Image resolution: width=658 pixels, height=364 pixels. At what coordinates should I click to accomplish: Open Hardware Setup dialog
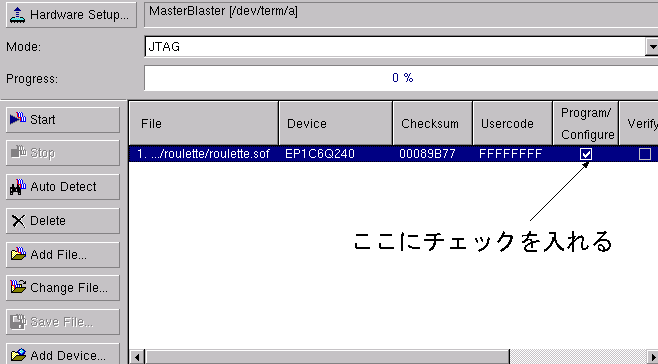pos(71,15)
